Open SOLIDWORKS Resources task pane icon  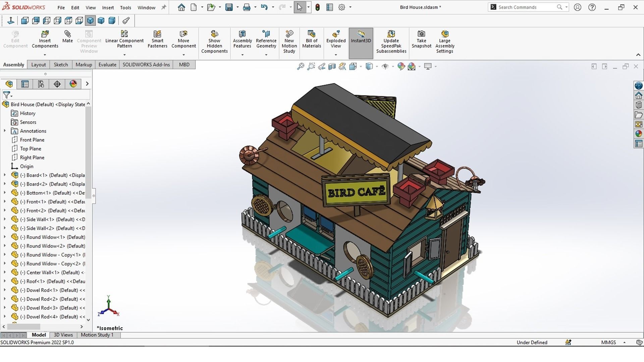click(x=639, y=95)
